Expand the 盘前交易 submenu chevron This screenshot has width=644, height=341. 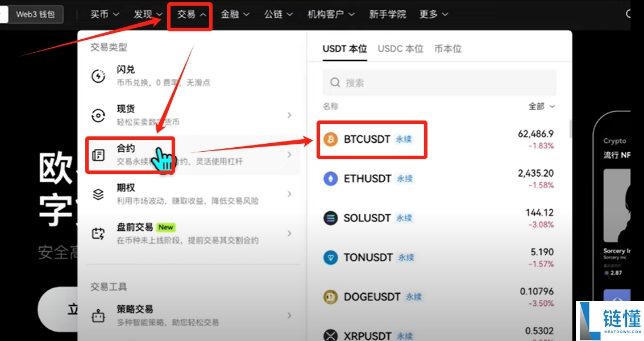click(289, 234)
